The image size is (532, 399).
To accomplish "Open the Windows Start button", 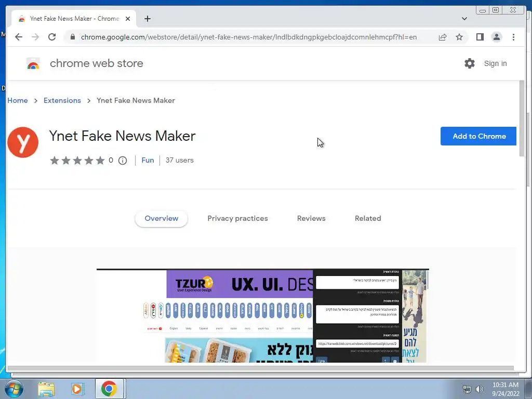I will 14,389.
